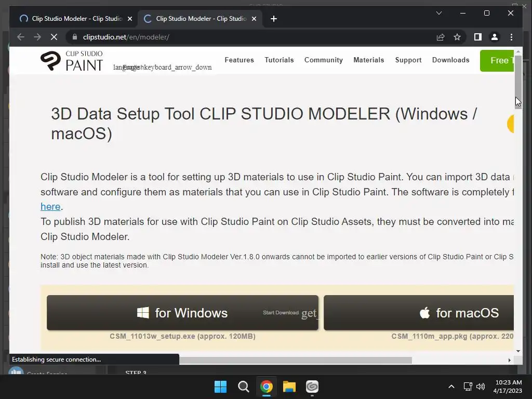Viewport: 532px width, 399px height.
Task: Open the Support menu
Action: pos(408,60)
